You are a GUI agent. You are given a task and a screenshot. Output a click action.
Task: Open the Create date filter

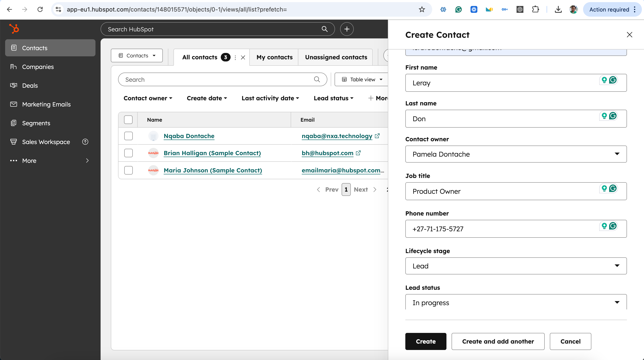point(207,98)
